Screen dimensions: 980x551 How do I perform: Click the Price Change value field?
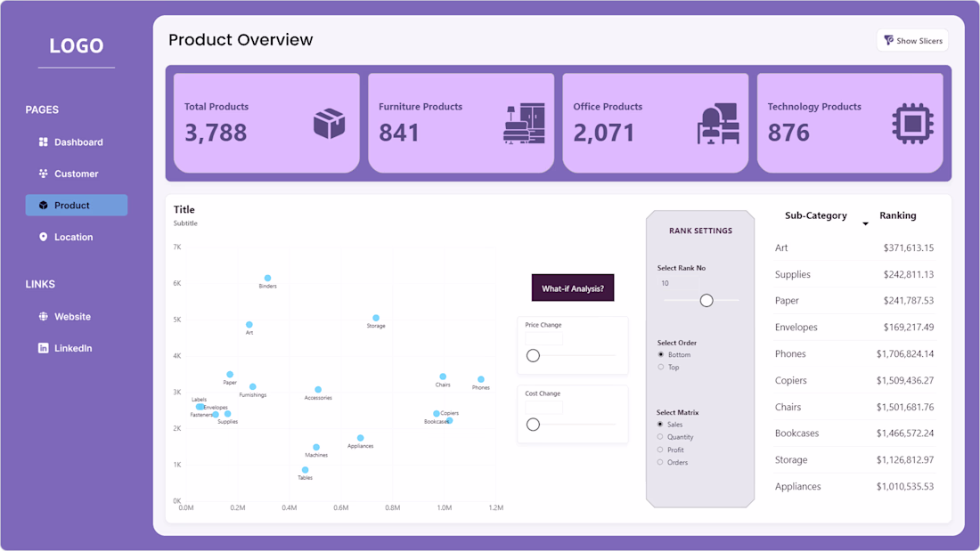coord(543,338)
